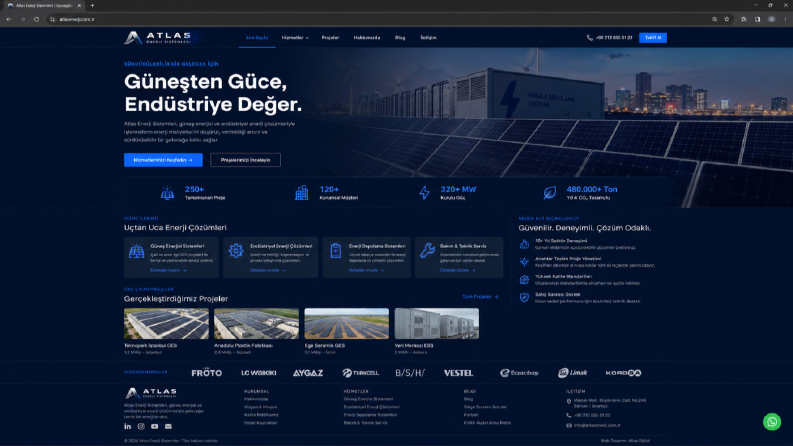793x446 pixels.
Task: Click the leaf icon beside 480.000+ Ton
Action: (549, 193)
